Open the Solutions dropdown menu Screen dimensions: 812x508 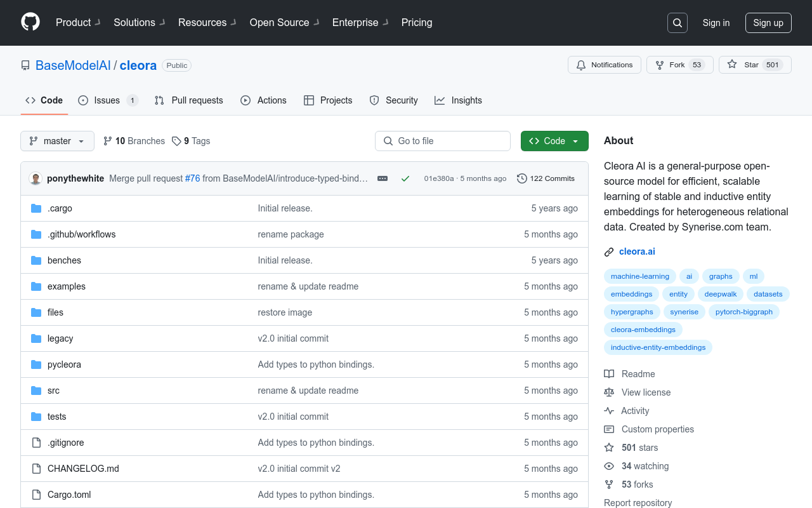[x=140, y=22]
